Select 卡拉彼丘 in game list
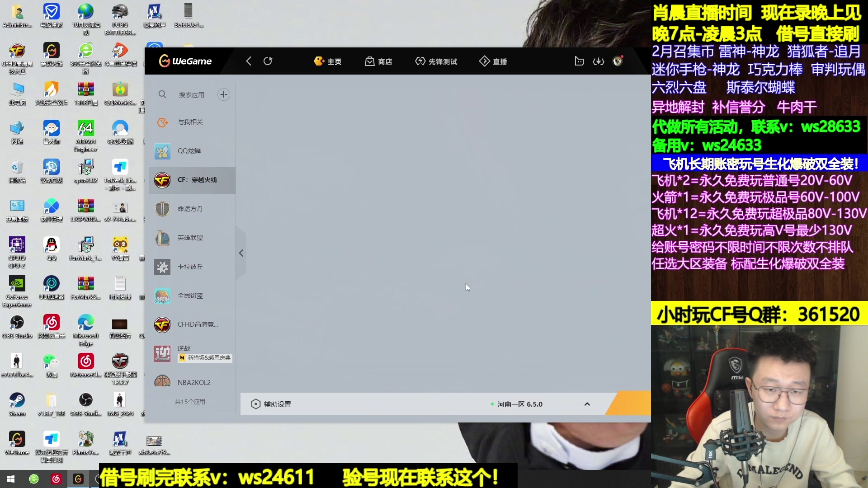The image size is (868, 488). [192, 267]
